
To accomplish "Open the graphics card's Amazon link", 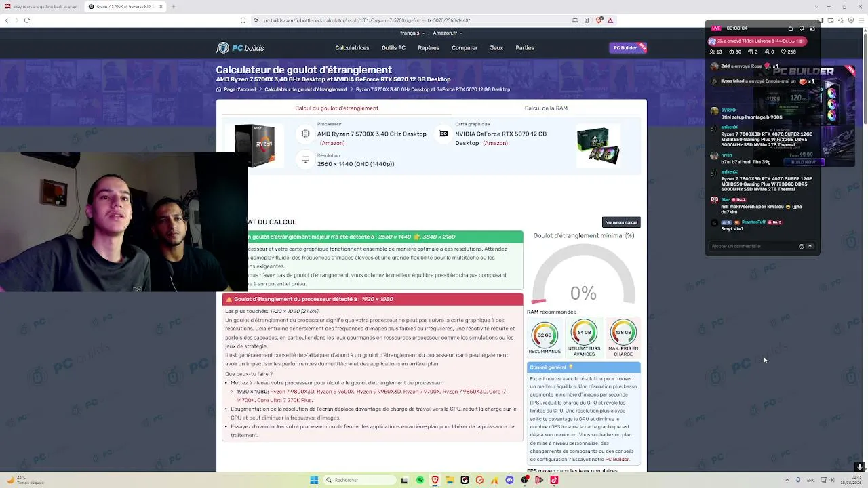I will (x=495, y=143).
